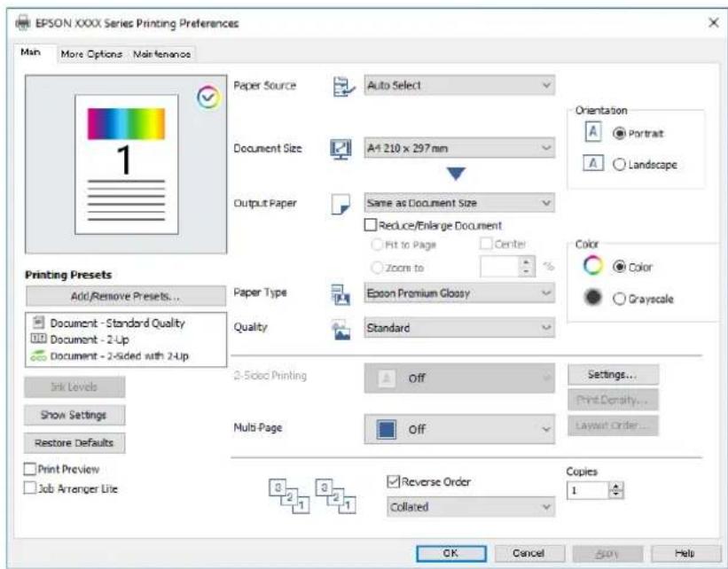Click the Help button

point(685,553)
